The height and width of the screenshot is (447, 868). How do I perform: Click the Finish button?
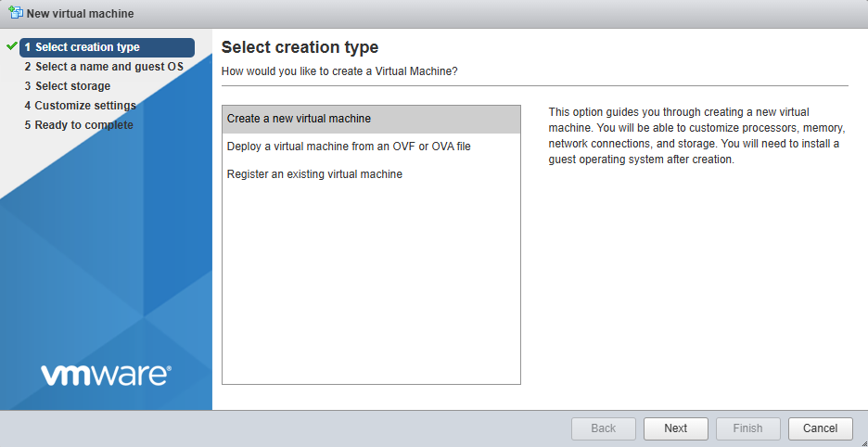click(747, 428)
